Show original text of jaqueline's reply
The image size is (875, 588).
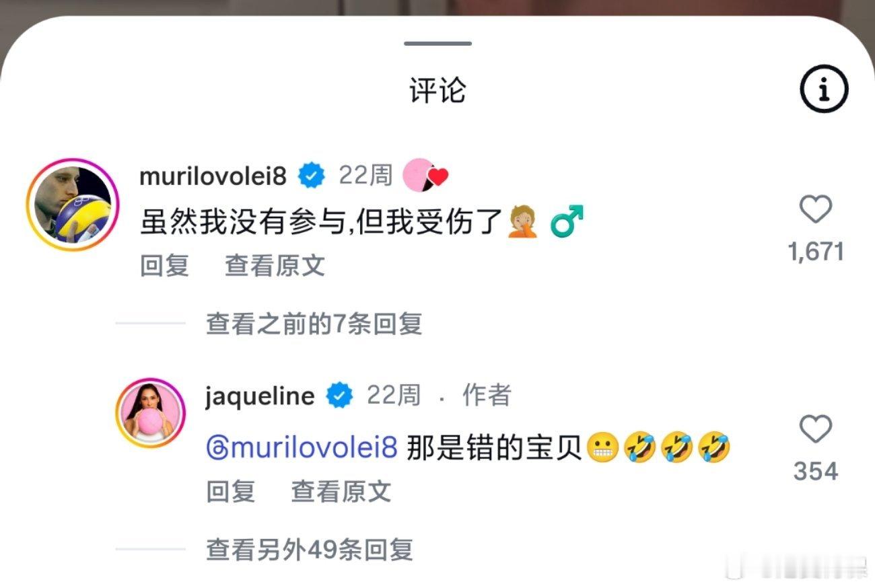pos(341,492)
